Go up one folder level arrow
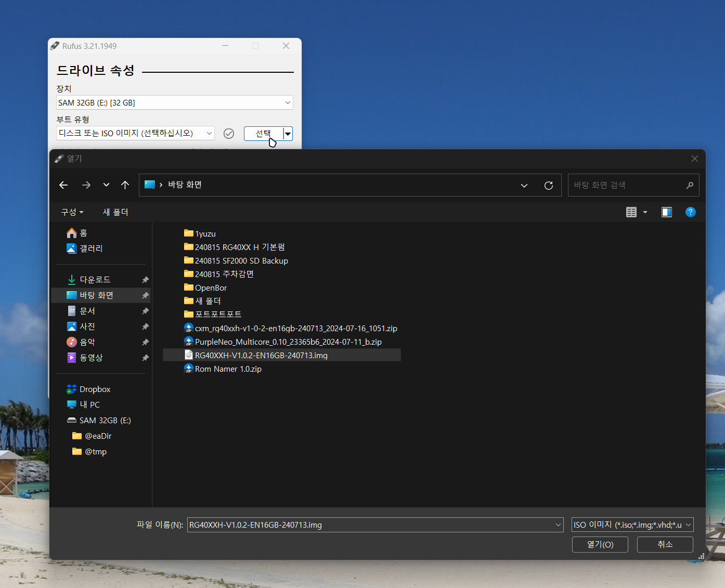 coord(125,185)
